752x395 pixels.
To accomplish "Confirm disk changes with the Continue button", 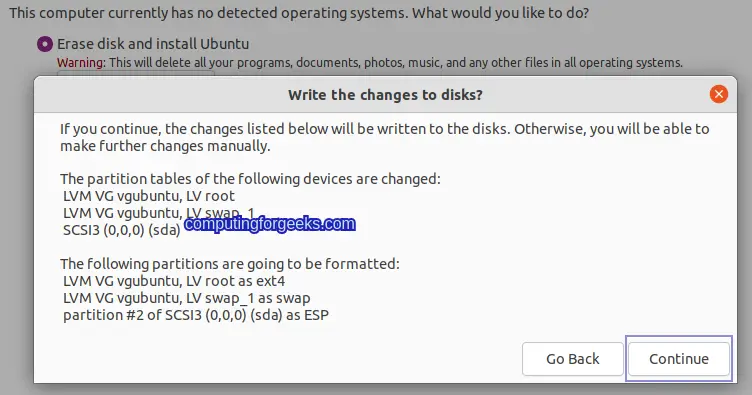I will 679,359.
